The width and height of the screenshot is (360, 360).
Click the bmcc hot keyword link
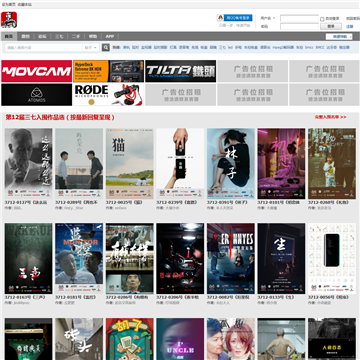[309, 48]
